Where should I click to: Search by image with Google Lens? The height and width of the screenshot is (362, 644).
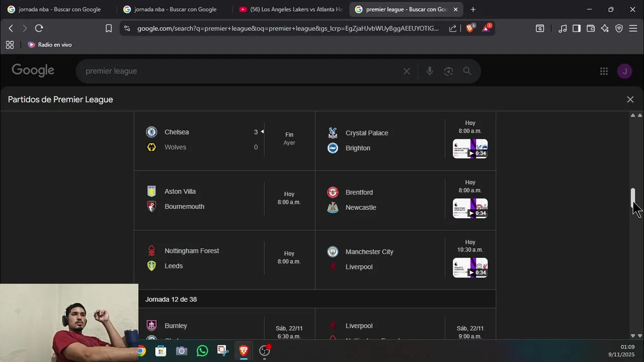click(449, 71)
